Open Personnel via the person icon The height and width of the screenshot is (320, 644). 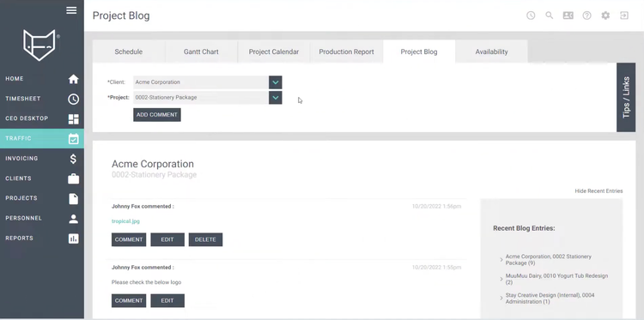[74, 219]
